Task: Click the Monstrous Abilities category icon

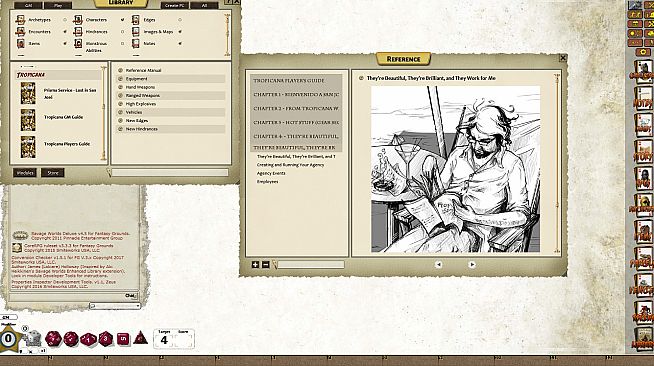Action: click(x=78, y=43)
